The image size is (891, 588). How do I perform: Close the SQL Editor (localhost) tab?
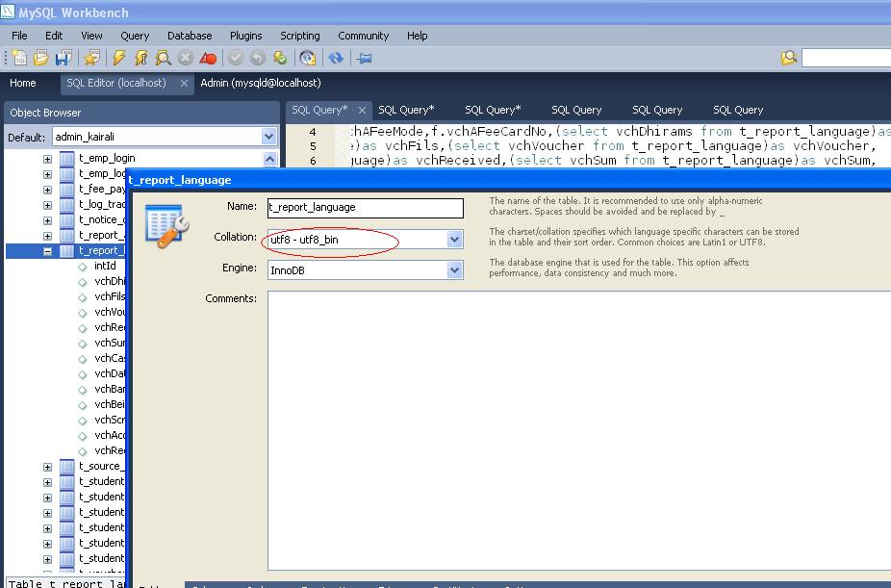(184, 84)
